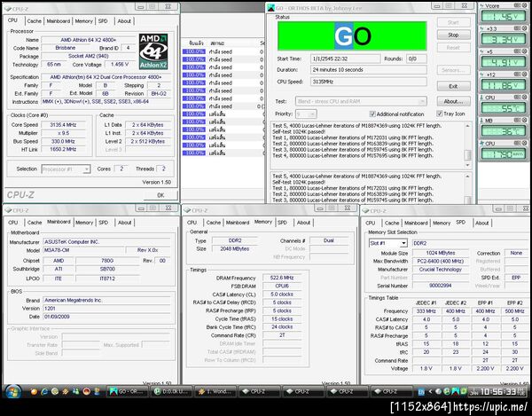Click the lightning icon on +5 sensor panel
This screenshot has height=416, width=532.
tap(482, 51)
